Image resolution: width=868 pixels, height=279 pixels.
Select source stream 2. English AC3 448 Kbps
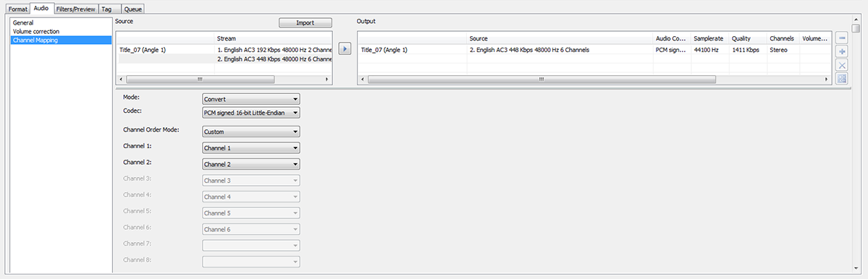tap(274, 59)
